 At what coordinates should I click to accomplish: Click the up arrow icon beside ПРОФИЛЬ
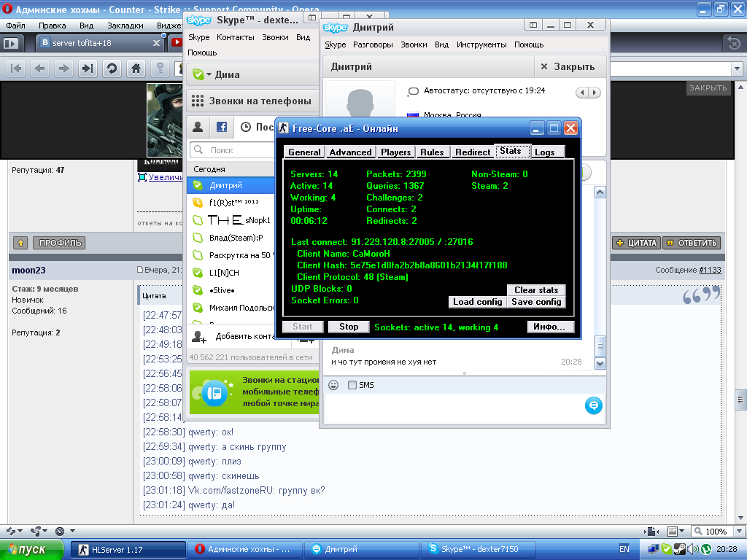point(20,243)
